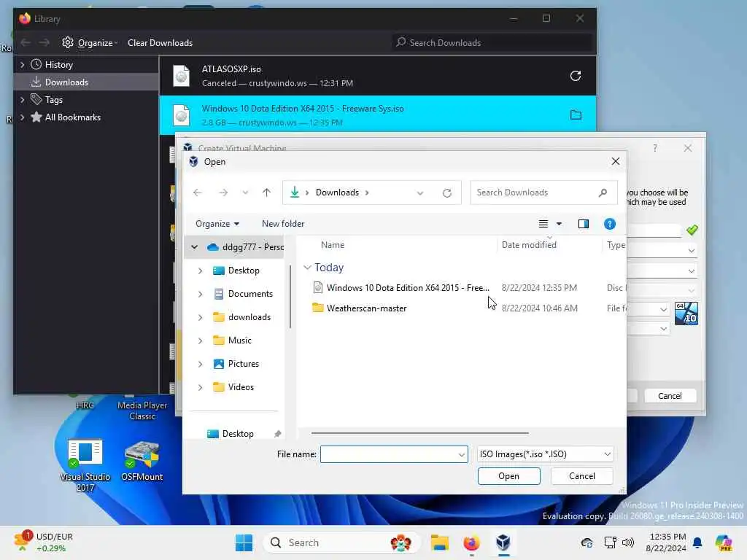747x560 pixels.
Task: Expand the Desktop tree node
Action: click(x=200, y=271)
